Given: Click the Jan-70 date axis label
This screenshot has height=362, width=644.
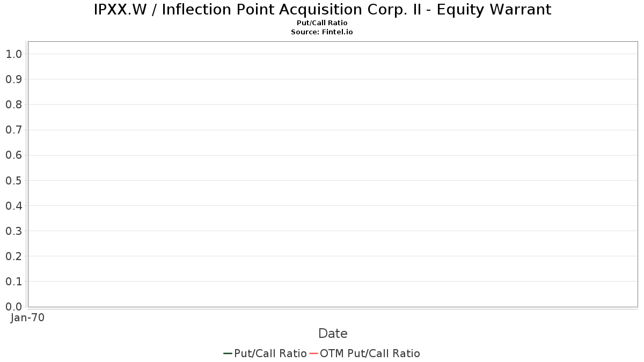Looking at the screenshot, I should [x=27, y=317].
